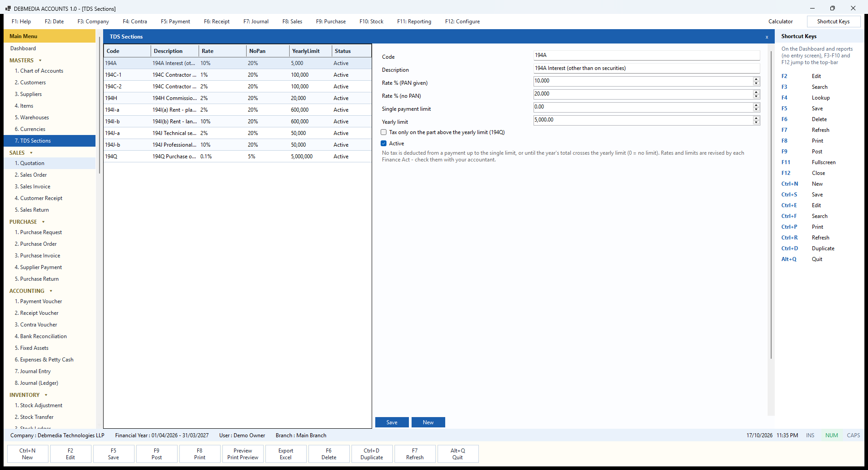Sort by YearlyLimit column header
This screenshot has width=868, height=470.
[310, 51]
